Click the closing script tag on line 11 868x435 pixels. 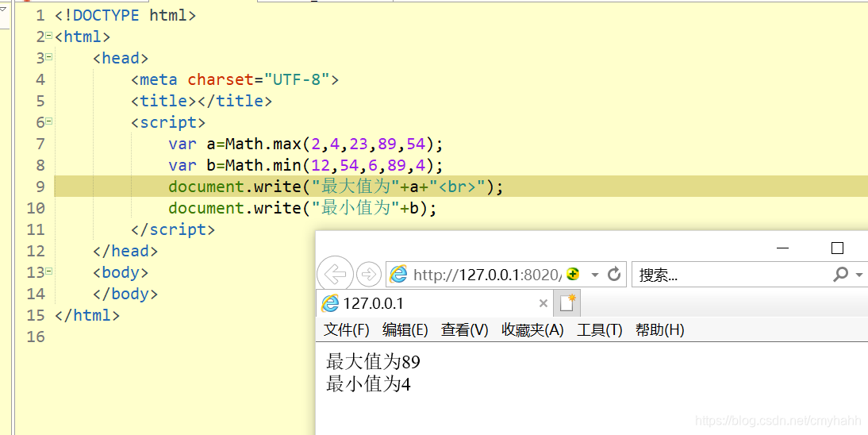pos(173,229)
